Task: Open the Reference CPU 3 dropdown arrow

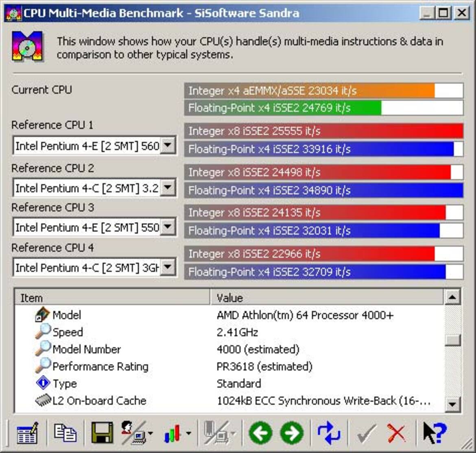Action: click(168, 227)
